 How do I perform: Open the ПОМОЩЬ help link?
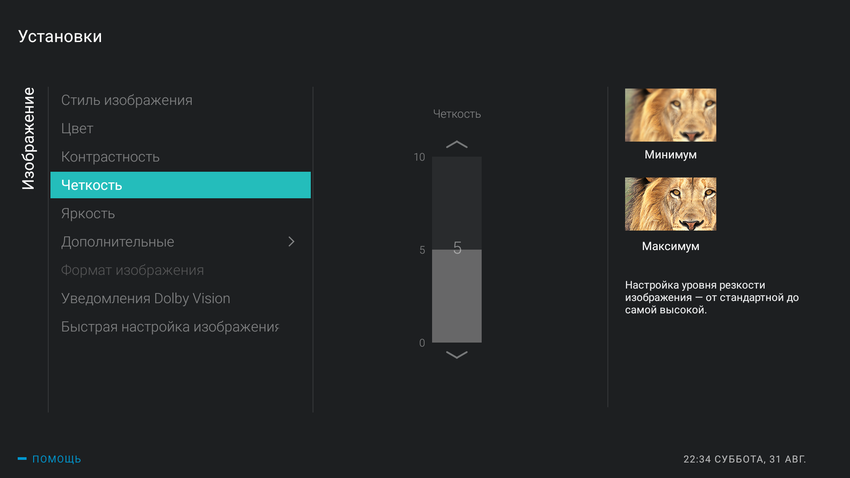[57, 459]
